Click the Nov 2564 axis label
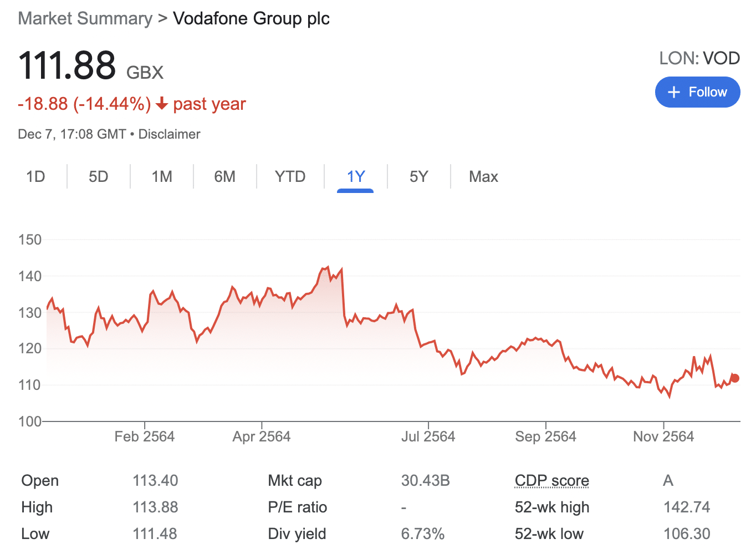The height and width of the screenshot is (559, 756). [x=663, y=436]
